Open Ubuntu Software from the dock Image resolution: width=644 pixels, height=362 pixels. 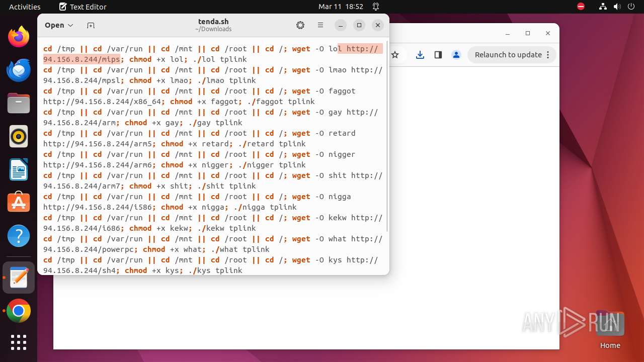point(19,202)
